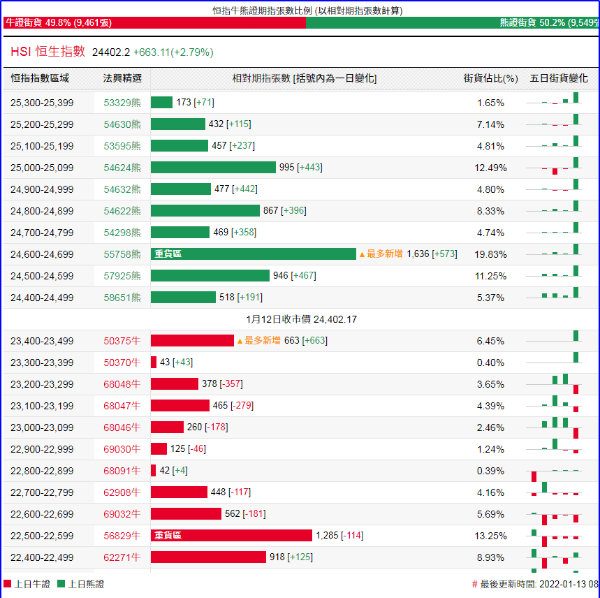Click five-day mini chart in 23,200-23,299 row
This screenshot has height=598, width=600.
point(554,384)
